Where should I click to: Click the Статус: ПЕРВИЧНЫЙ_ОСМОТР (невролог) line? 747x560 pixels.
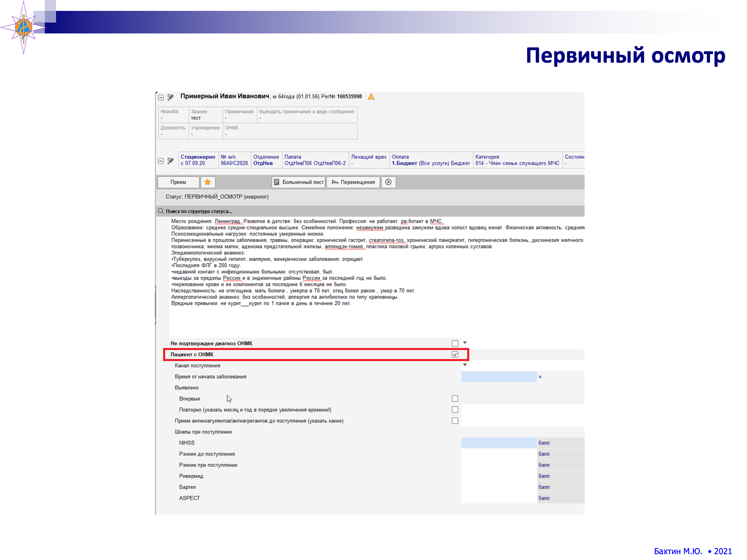[217, 197]
